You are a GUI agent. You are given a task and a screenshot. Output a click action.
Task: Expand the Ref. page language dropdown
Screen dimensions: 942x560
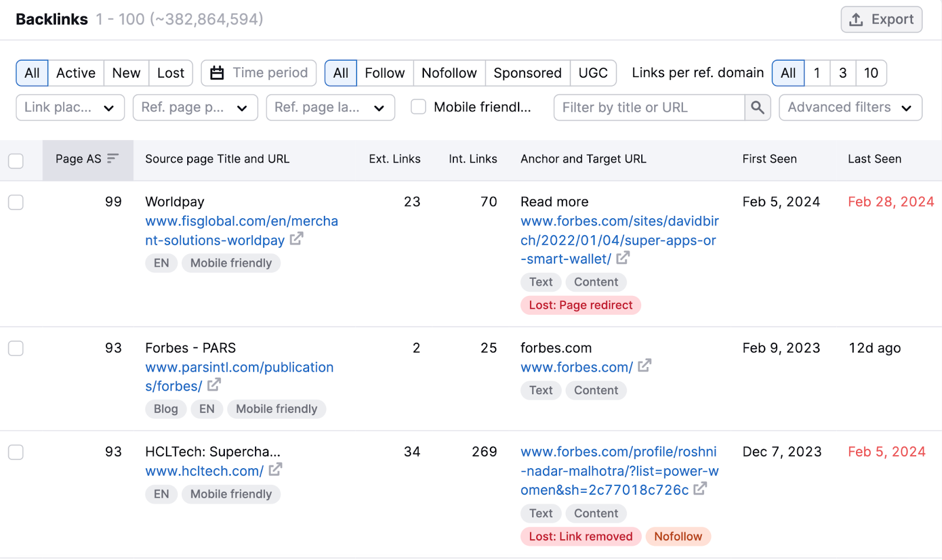(x=330, y=108)
